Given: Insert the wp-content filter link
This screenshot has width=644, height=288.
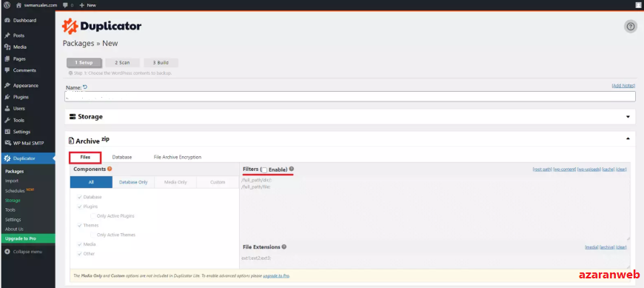Looking at the screenshot, I should click(x=564, y=170).
